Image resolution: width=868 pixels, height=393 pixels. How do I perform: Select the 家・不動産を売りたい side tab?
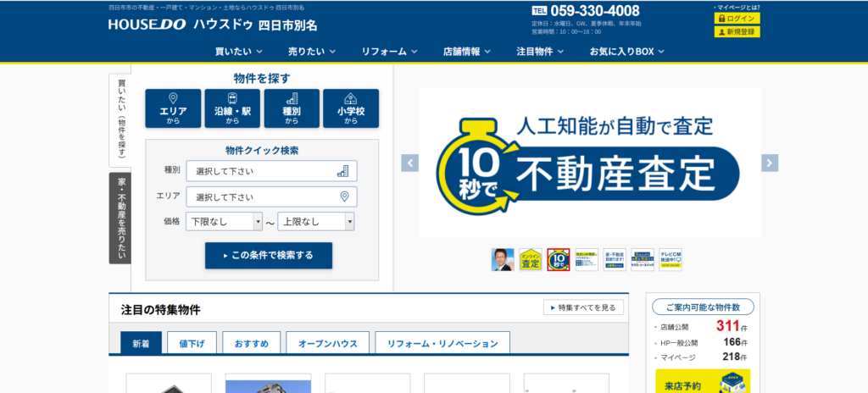coord(120,218)
